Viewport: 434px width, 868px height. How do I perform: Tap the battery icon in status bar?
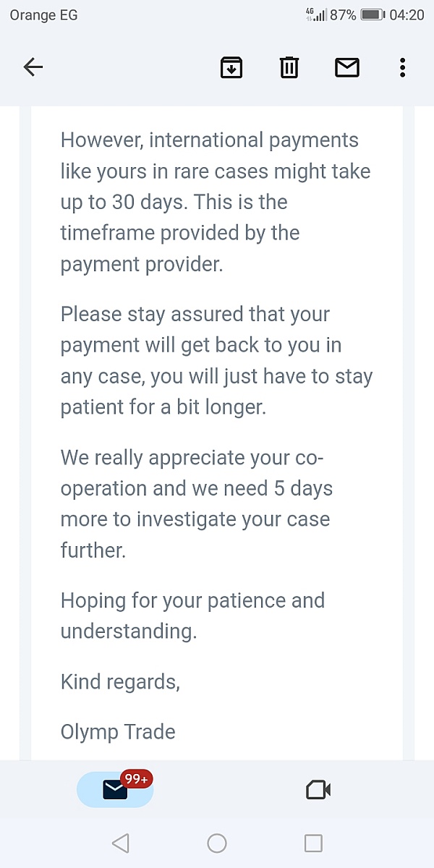coord(372,14)
